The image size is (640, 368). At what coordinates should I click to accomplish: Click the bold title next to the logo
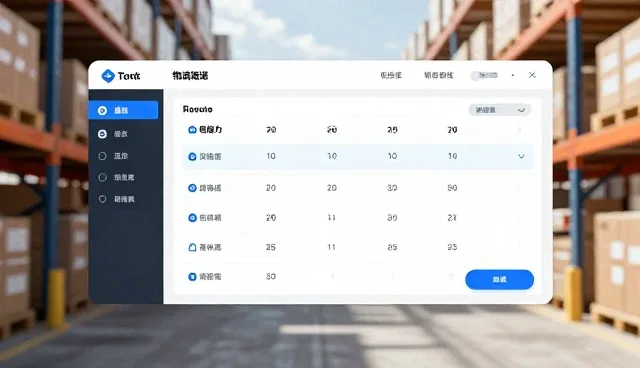pyautogui.click(x=190, y=75)
